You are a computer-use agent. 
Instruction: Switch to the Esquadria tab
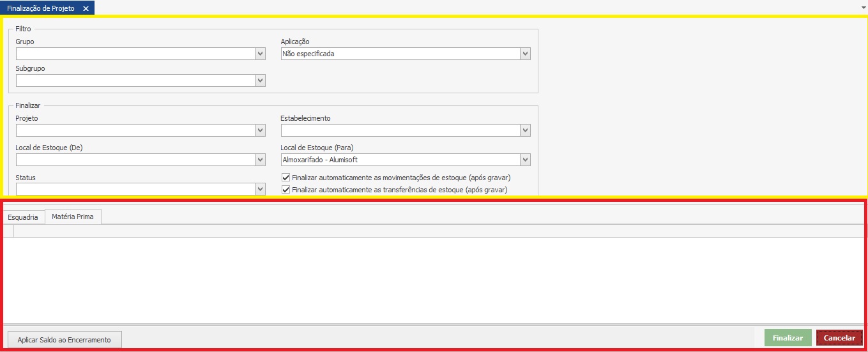(23, 217)
